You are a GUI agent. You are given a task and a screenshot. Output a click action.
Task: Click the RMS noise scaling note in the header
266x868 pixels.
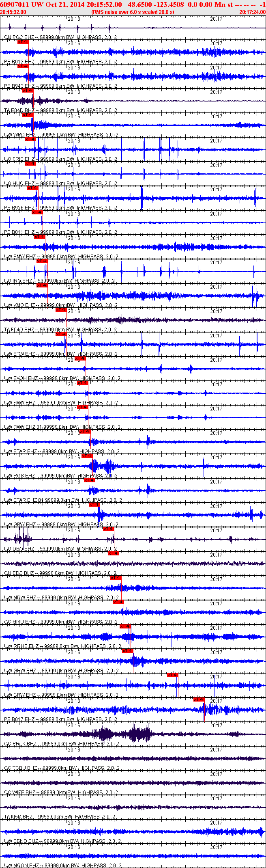coord(133,12)
